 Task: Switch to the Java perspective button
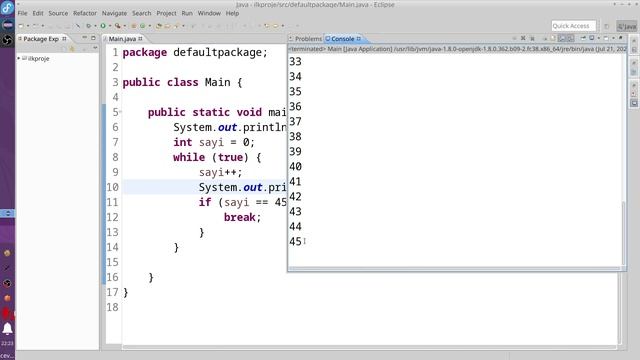pos(627,26)
